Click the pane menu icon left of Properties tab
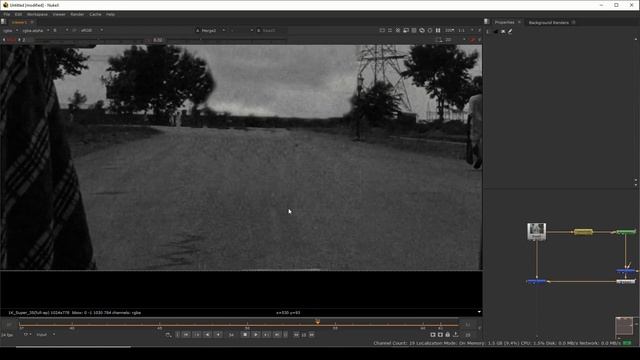This screenshot has width=640, height=360. (487, 22)
